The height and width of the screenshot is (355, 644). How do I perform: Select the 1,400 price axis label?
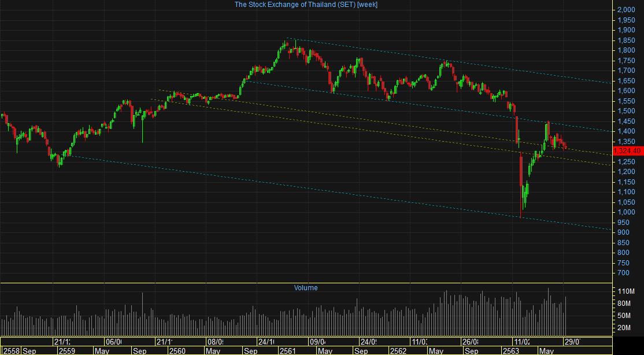click(x=626, y=131)
